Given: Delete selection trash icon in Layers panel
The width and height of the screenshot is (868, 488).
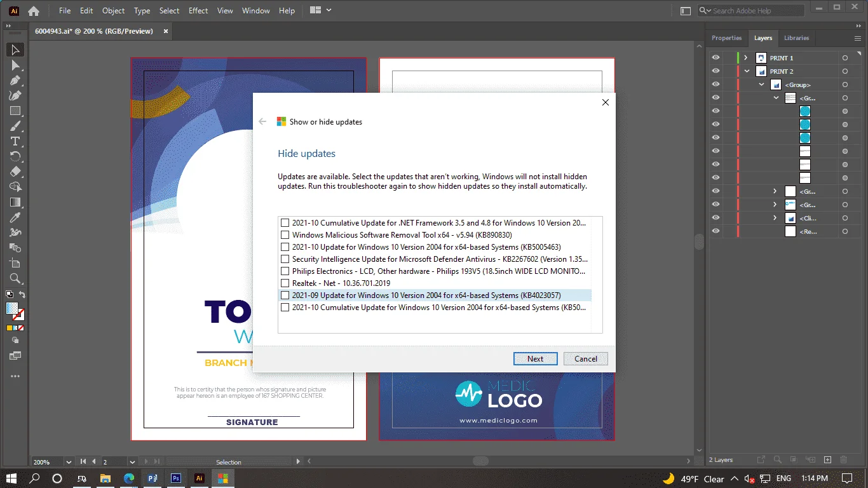Looking at the screenshot, I should [x=844, y=459].
